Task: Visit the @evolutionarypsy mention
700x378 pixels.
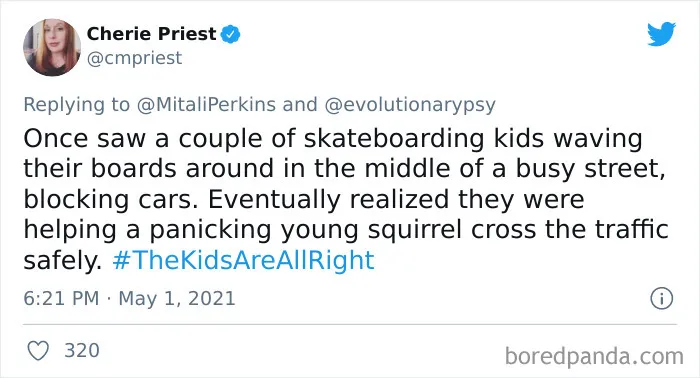Action: [410, 105]
